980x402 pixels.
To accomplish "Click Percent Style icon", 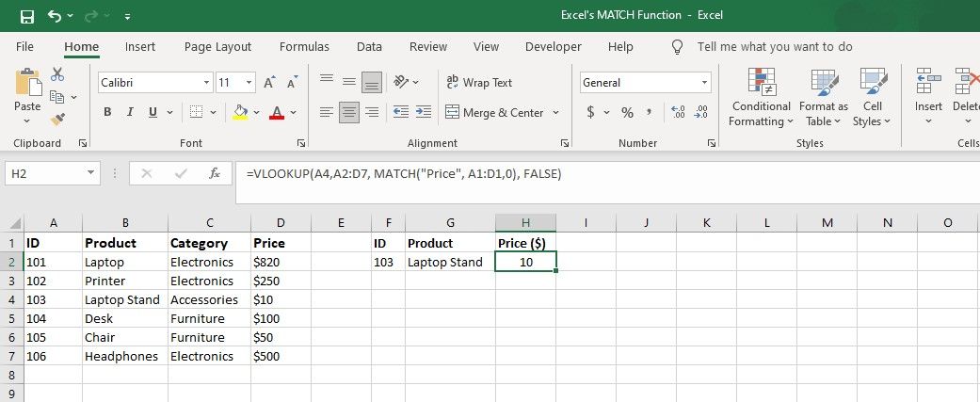I will pyautogui.click(x=628, y=113).
